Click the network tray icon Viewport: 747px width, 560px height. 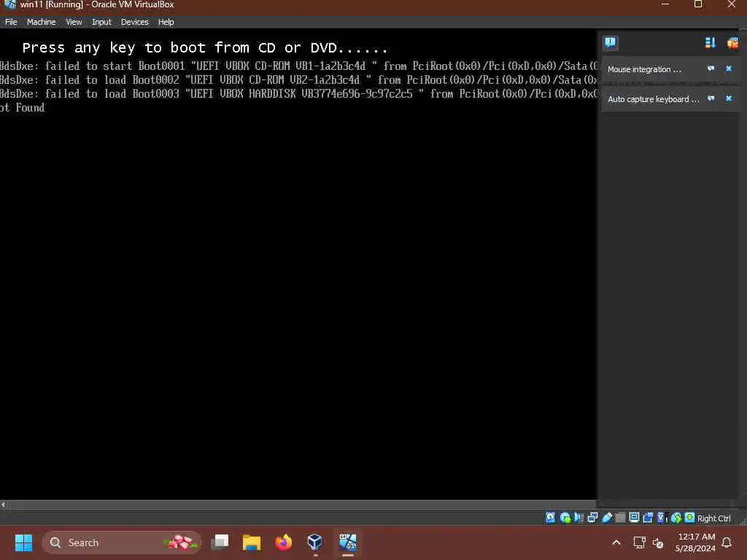click(639, 542)
